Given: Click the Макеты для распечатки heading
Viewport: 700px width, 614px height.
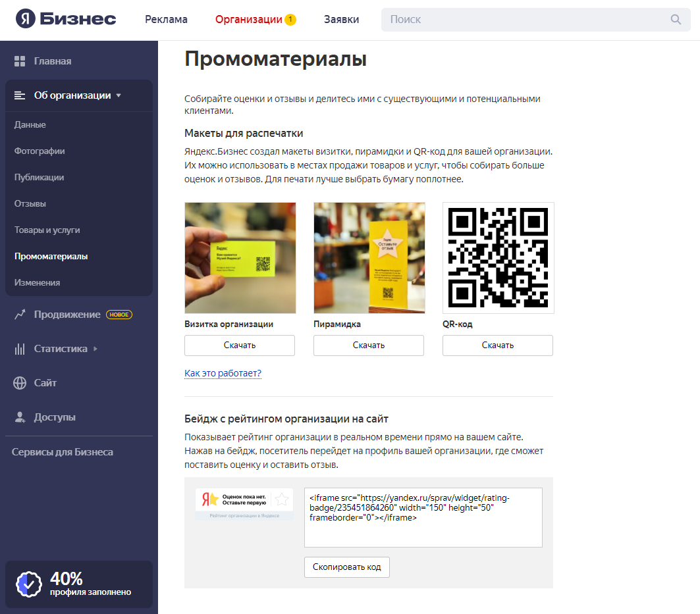Looking at the screenshot, I should pyautogui.click(x=244, y=134).
